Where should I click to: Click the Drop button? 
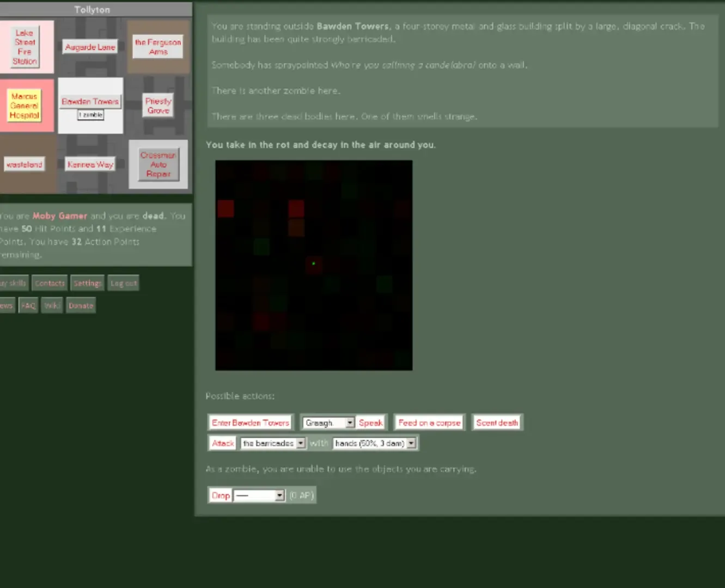(x=220, y=495)
